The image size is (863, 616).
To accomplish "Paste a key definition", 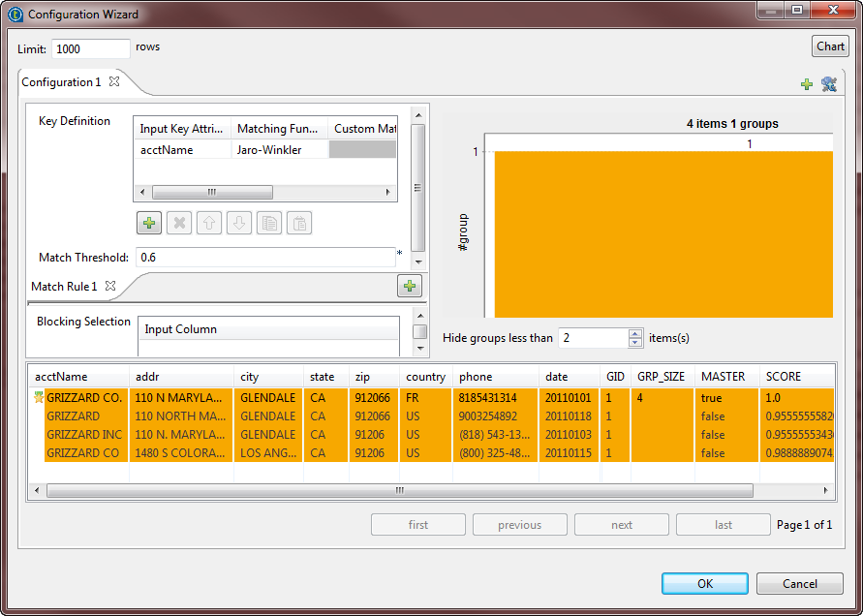I will point(299,223).
